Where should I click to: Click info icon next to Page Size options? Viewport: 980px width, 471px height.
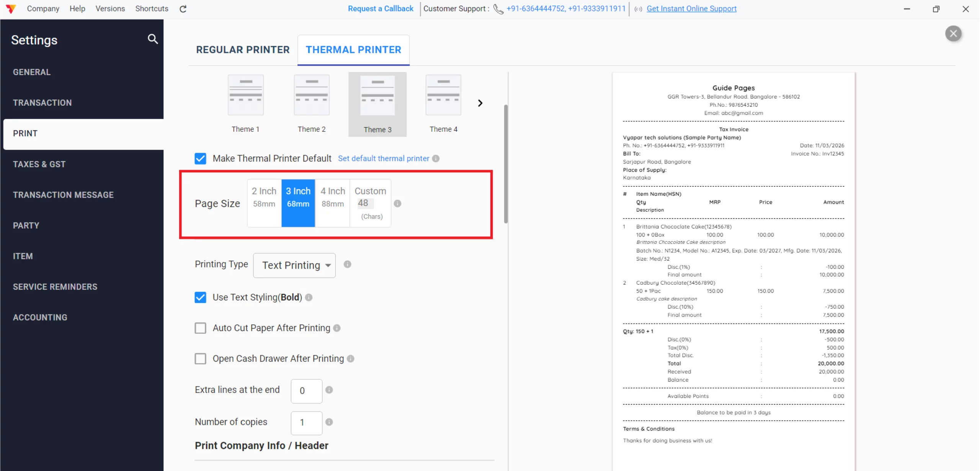(397, 203)
